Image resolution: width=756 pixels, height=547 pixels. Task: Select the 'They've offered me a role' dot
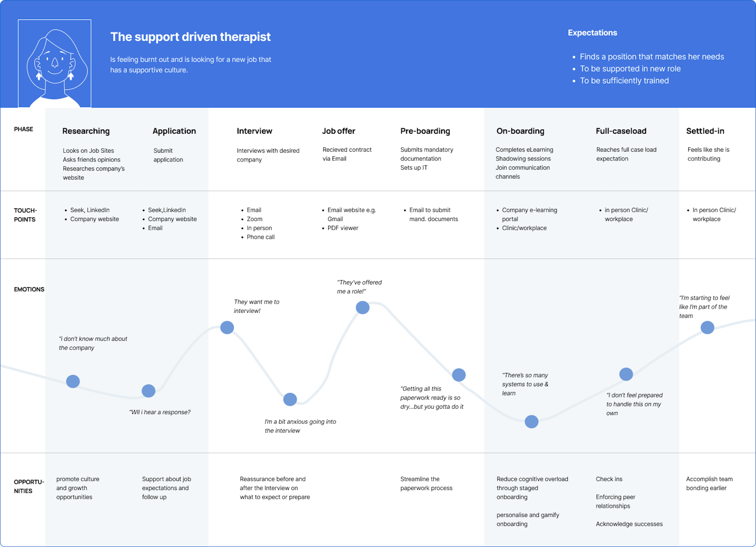pos(362,307)
